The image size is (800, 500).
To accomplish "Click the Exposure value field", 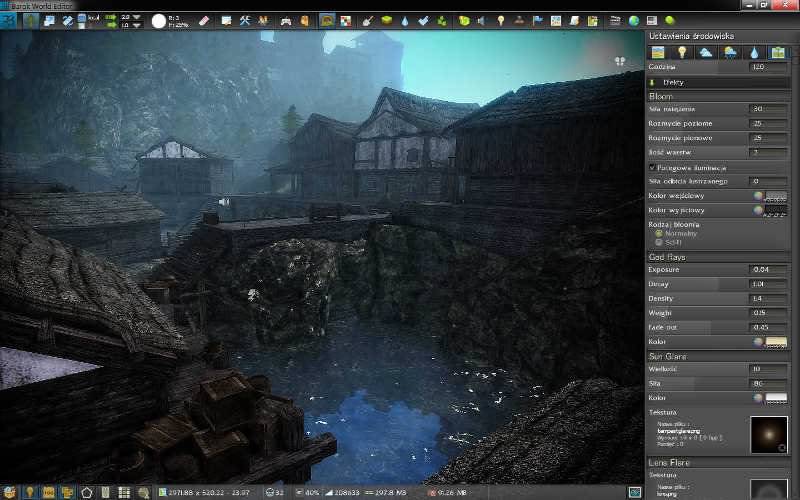I will pos(769,269).
